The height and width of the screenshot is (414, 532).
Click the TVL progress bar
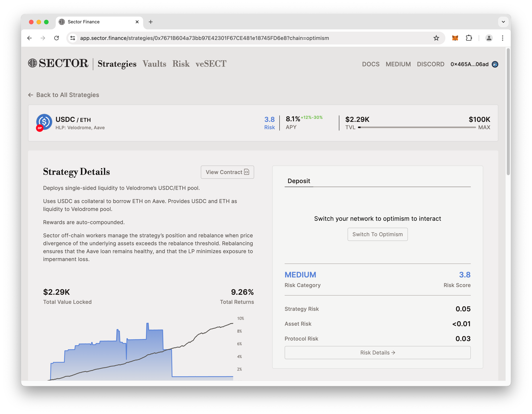pos(417,127)
